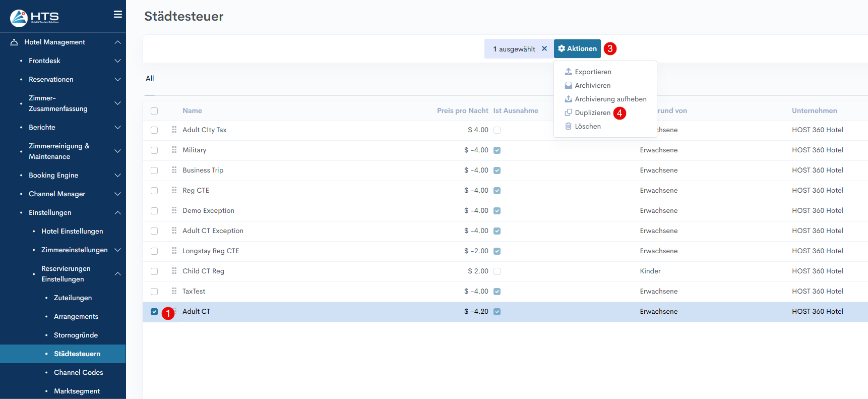Toggle the select-all checkbox in header

(x=154, y=111)
